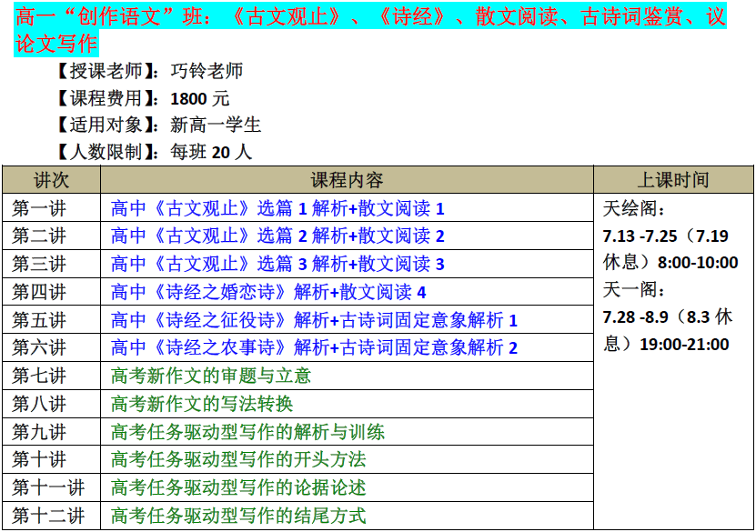
Task: Click the 讲次 column header
Action: pyautogui.click(x=52, y=179)
